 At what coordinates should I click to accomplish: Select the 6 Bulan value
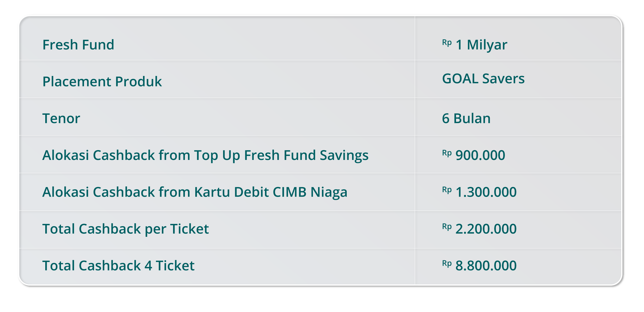[466, 118]
